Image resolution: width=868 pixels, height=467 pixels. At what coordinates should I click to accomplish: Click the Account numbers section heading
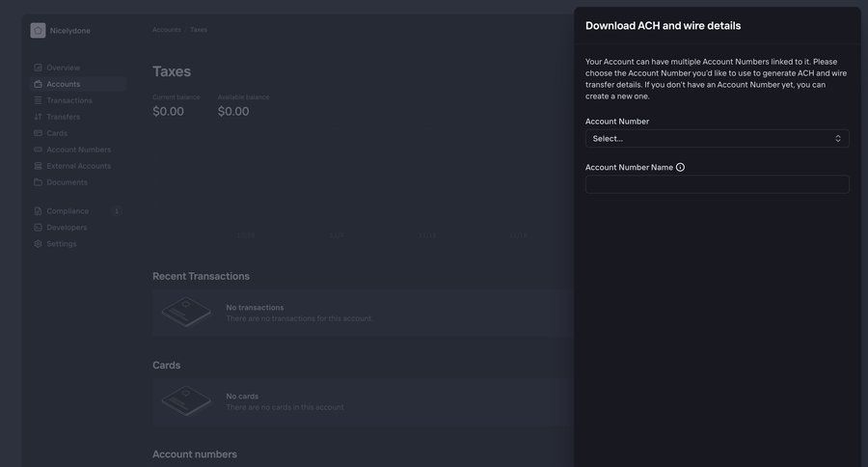195,454
